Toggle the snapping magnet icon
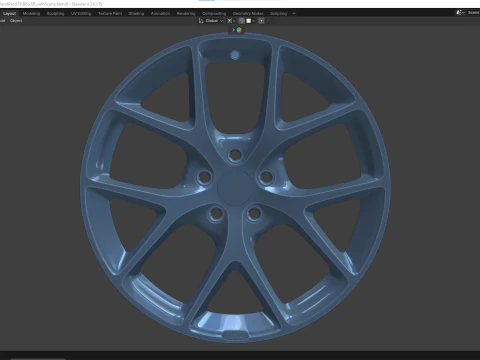The image size is (480, 360). [242, 21]
